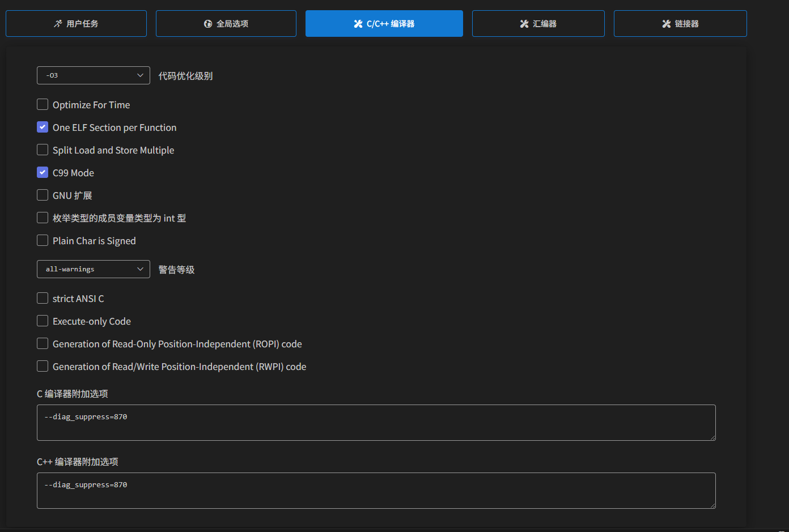Click the 警告等级 label
The height and width of the screenshot is (532, 789).
pos(176,270)
